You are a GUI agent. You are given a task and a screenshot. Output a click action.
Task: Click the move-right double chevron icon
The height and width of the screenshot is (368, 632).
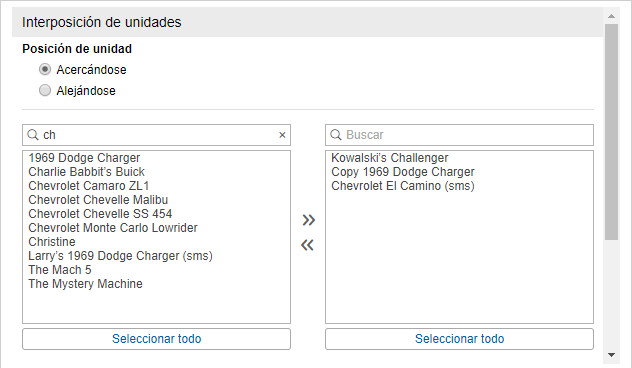click(309, 220)
